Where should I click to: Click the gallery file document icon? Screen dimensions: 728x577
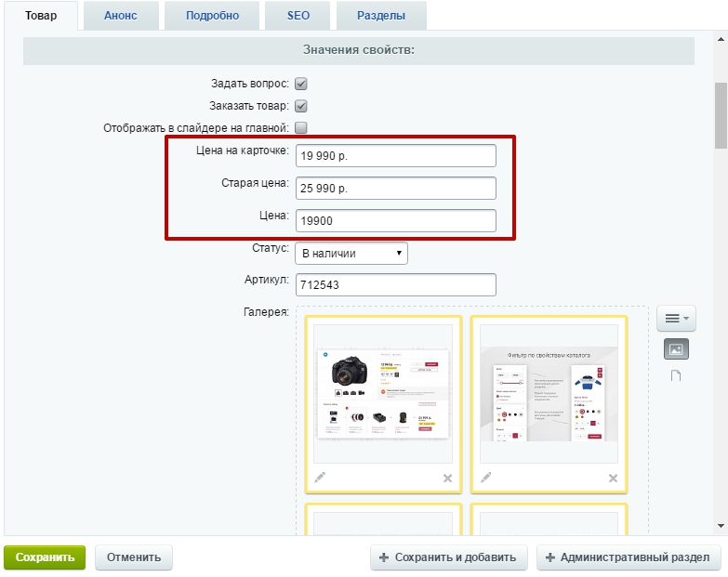(x=676, y=375)
